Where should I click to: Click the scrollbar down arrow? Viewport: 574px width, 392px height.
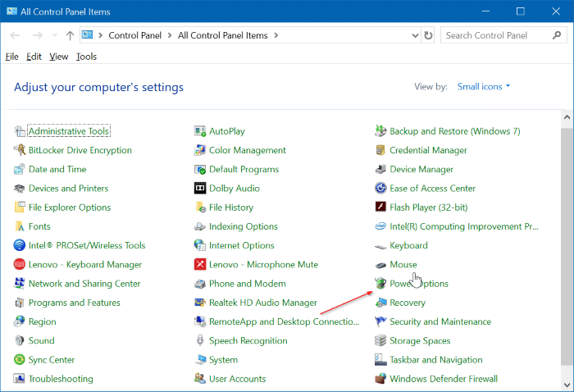point(567,385)
